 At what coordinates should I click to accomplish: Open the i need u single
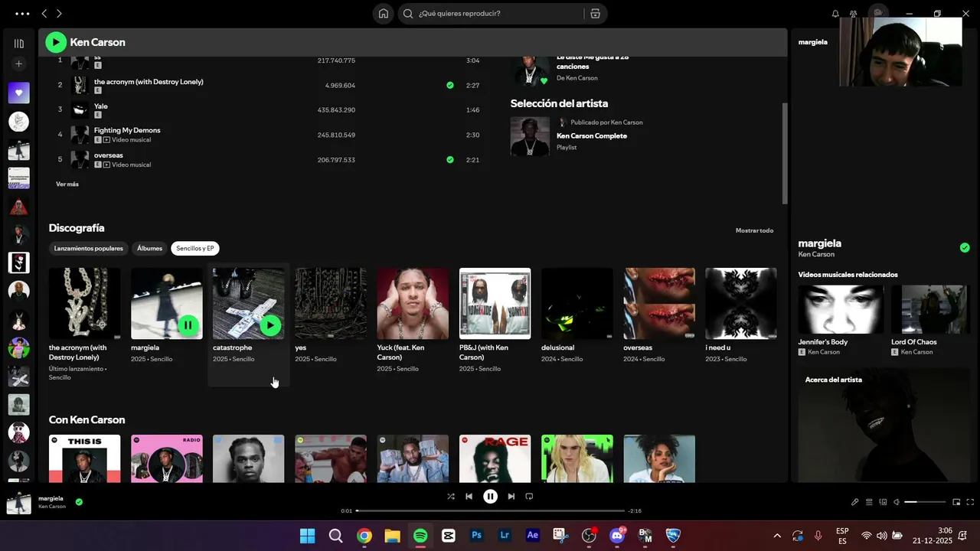[740, 304]
